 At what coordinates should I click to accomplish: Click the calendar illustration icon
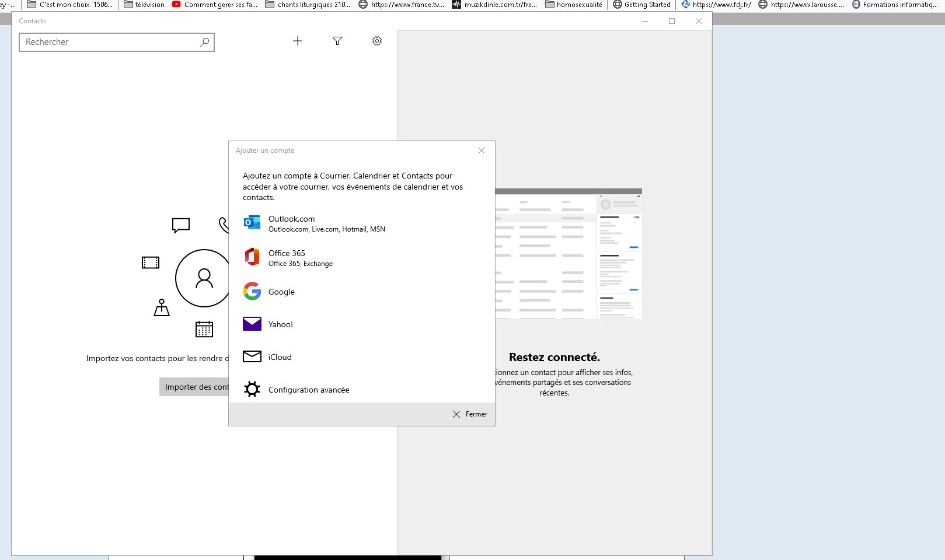(204, 329)
